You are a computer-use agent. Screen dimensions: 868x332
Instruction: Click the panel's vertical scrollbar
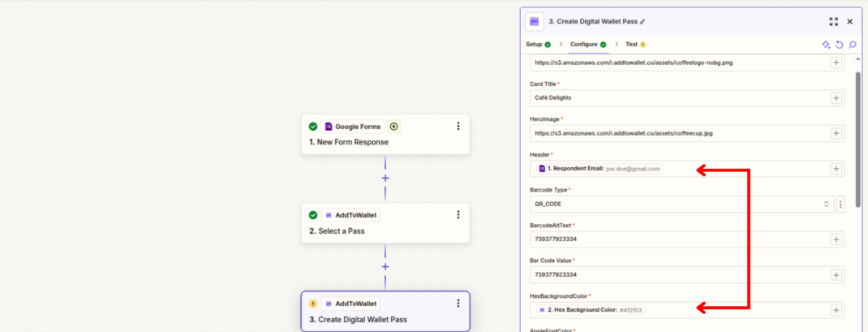coord(858,139)
